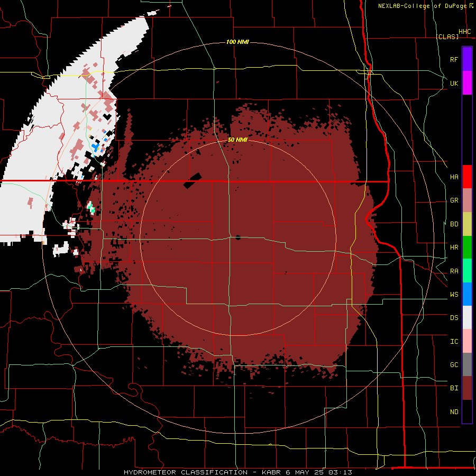This screenshot has width=476, height=476.
Task: Click the [CLAS] label
Action: 447,36
